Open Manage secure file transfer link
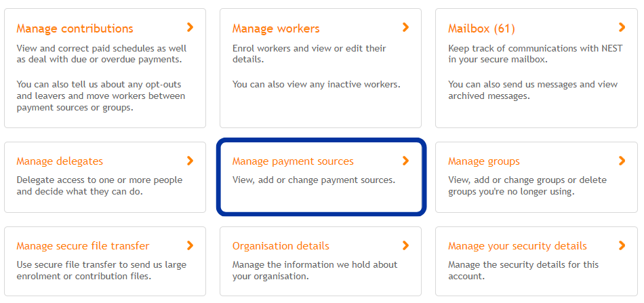The width and height of the screenshot is (644, 303). [83, 246]
